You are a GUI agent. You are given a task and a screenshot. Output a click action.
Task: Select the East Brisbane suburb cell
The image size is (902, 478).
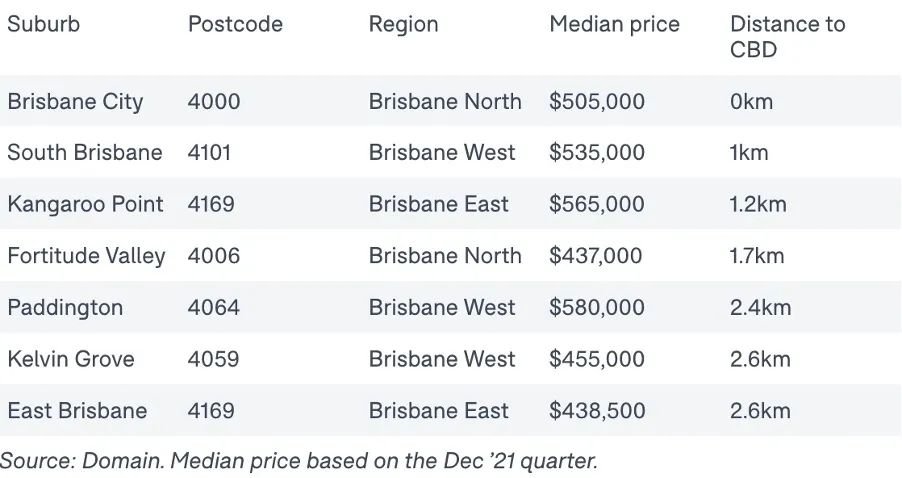click(x=77, y=411)
